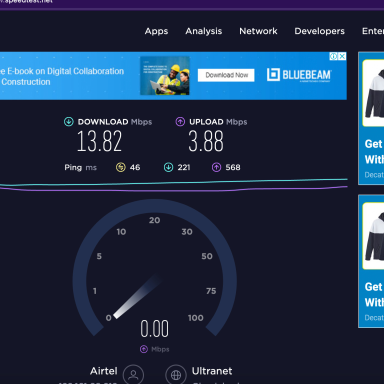Click the 10 mark on the gauge
384x384 pixels.
(x=121, y=232)
